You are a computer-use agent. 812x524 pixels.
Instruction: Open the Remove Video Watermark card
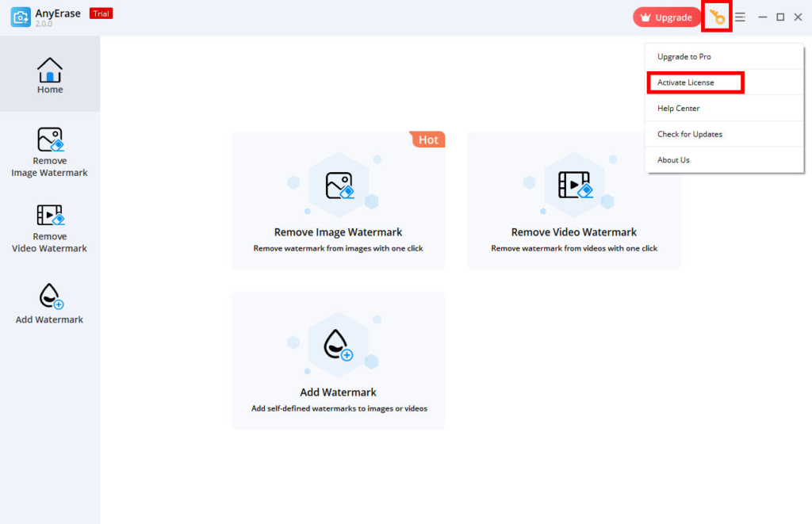pos(574,201)
